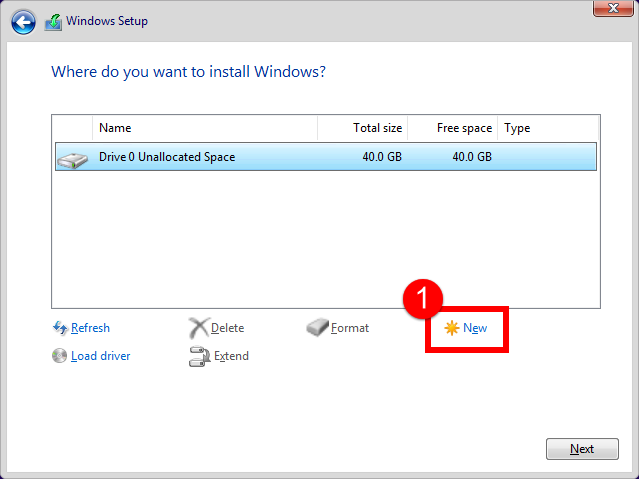Create a partition with the New link
This screenshot has height=479, width=639.
click(x=475, y=328)
